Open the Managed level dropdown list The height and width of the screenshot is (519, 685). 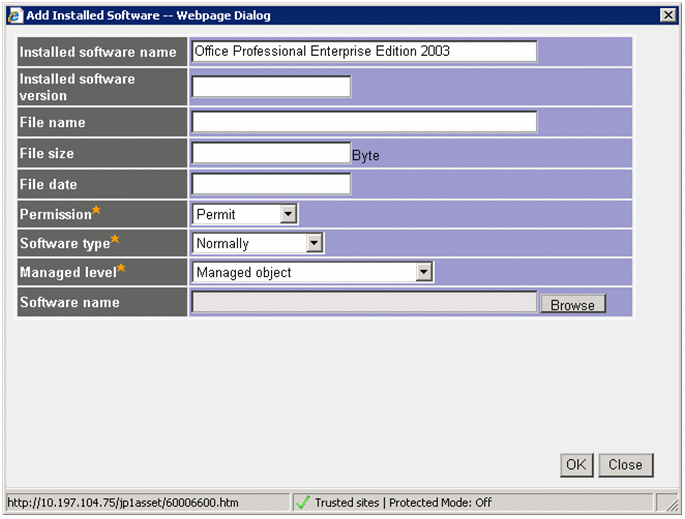point(312,272)
